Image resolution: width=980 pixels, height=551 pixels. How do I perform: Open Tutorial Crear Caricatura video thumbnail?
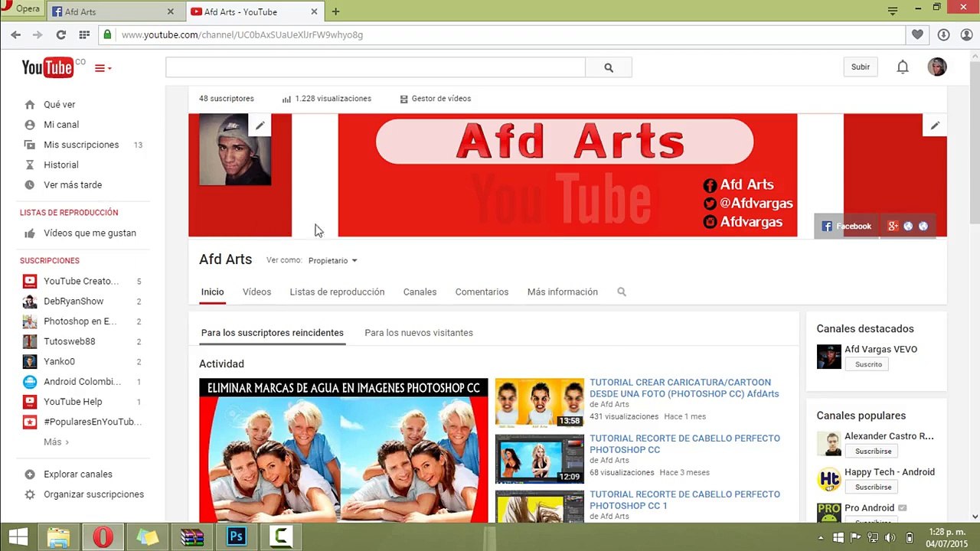coord(539,402)
